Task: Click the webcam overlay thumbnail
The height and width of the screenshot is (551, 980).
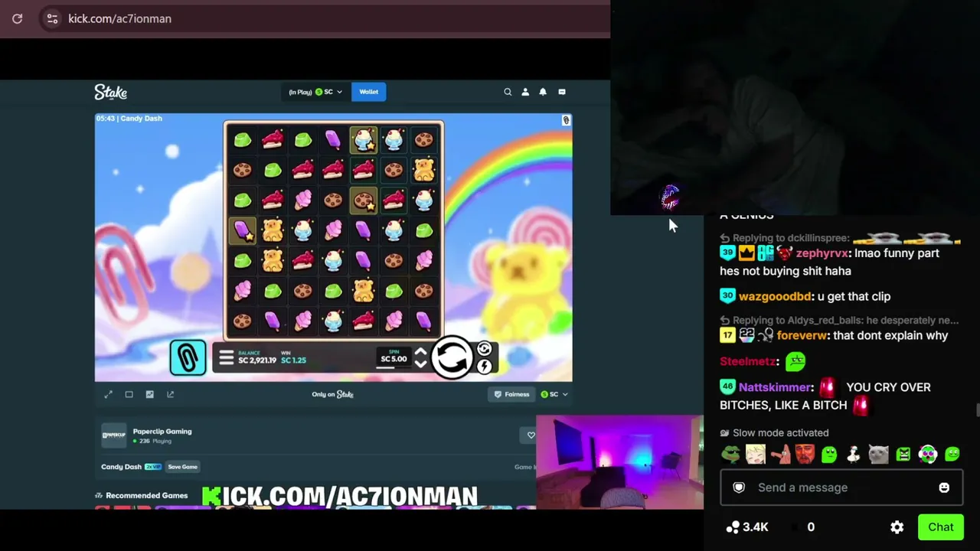Action: click(x=619, y=462)
